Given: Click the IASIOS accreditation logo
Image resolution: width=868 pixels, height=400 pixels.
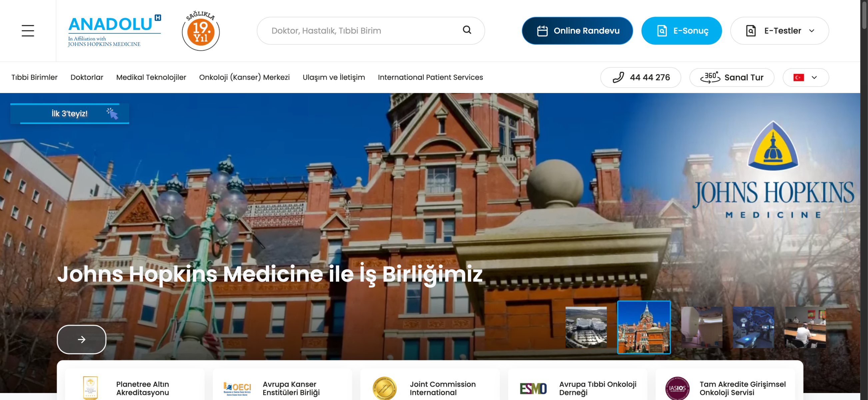Looking at the screenshot, I should [x=677, y=388].
